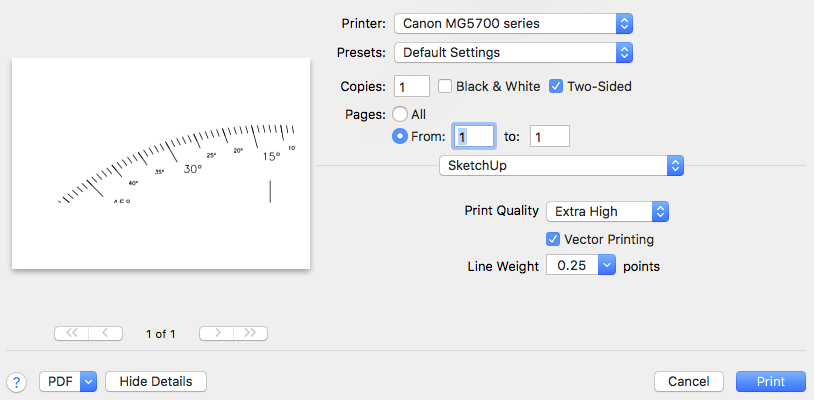
Task: Open the PDF options arrow menu
Action: click(x=87, y=381)
